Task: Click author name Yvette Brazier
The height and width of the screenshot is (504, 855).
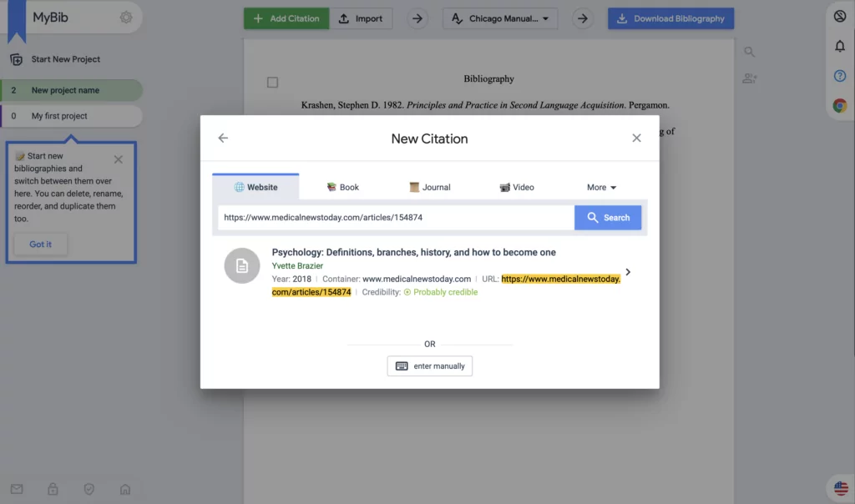Action: coord(297,266)
